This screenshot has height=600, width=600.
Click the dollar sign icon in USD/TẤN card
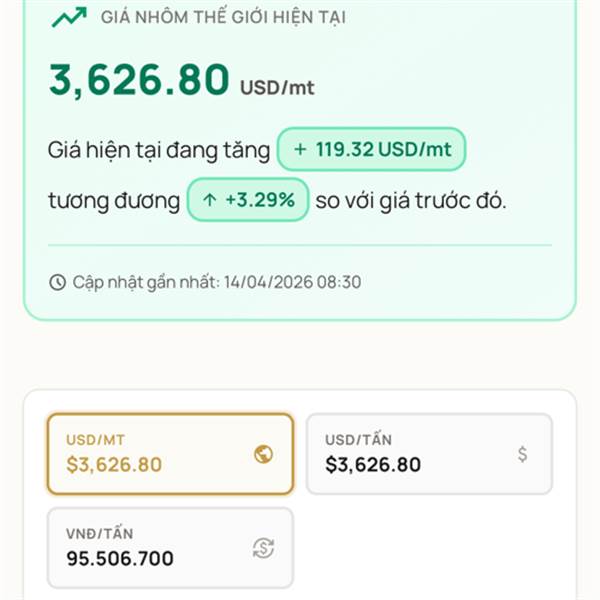(522, 454)
